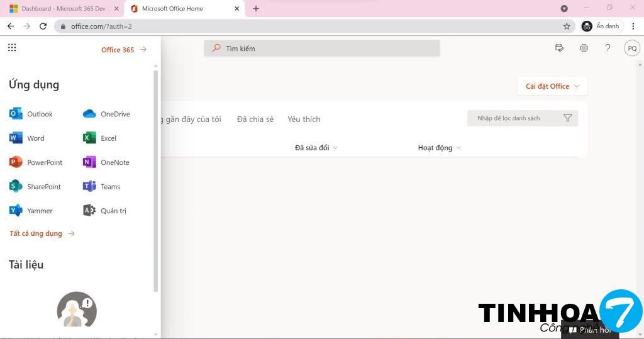Switch to the Đã chia sẻ tab
Viewport: 644px width, 339px height.
255,119
